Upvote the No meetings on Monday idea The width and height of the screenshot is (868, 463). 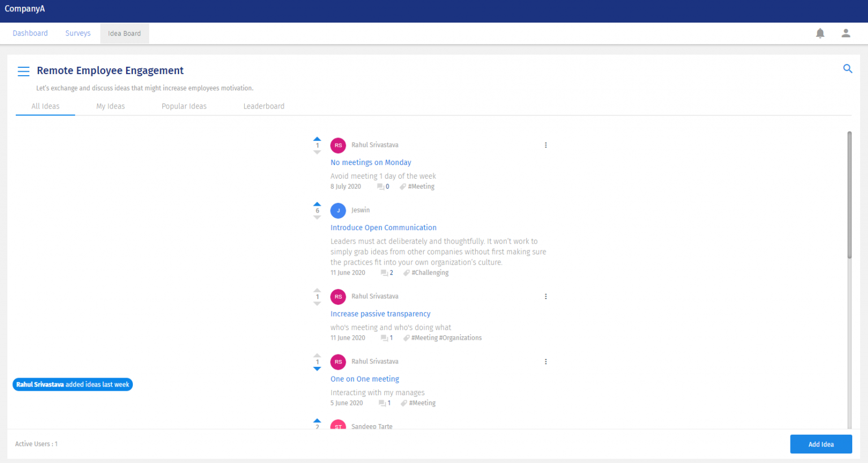[x=317, y=138]
